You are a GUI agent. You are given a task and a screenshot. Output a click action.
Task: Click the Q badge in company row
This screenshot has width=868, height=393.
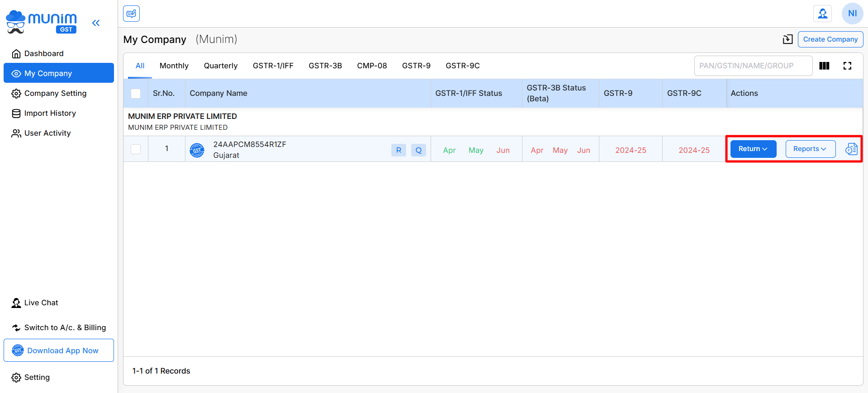418,150
